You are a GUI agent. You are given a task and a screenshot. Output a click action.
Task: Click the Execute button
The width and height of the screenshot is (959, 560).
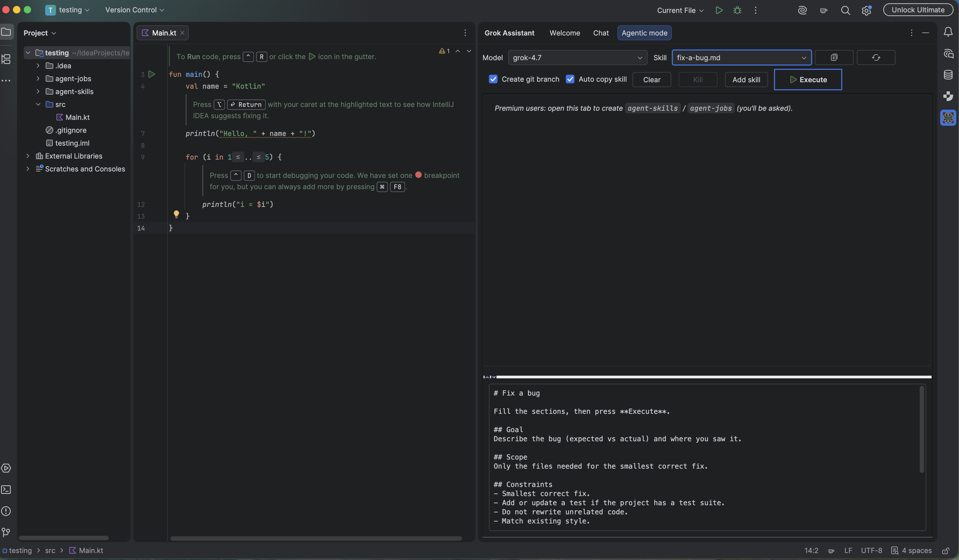(808, 80)
